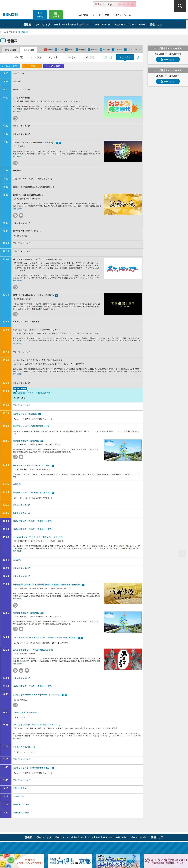
Task: Switch to the ラジオ tab in the header
Action: (56, 14)
